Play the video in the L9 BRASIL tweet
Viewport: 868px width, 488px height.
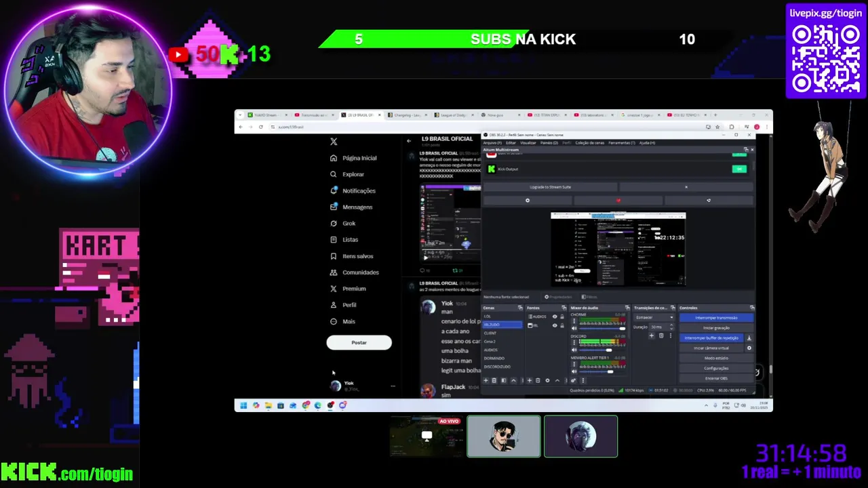(426, 257)
